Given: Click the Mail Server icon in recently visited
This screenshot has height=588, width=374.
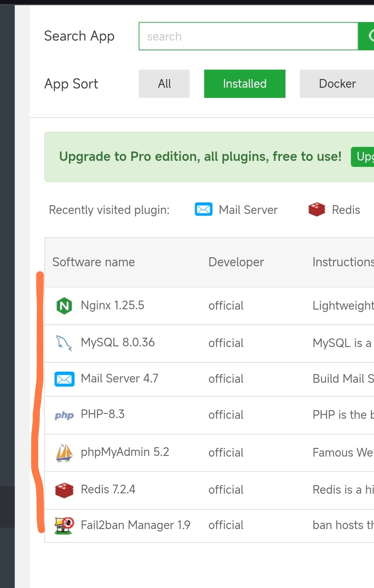Looking at the screenshot, I should pos(204,209).
